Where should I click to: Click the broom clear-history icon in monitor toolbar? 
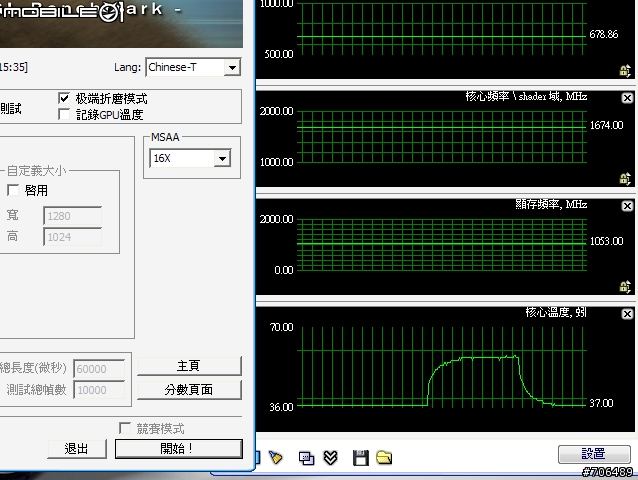pyautogui.click(x=275, y=458)
